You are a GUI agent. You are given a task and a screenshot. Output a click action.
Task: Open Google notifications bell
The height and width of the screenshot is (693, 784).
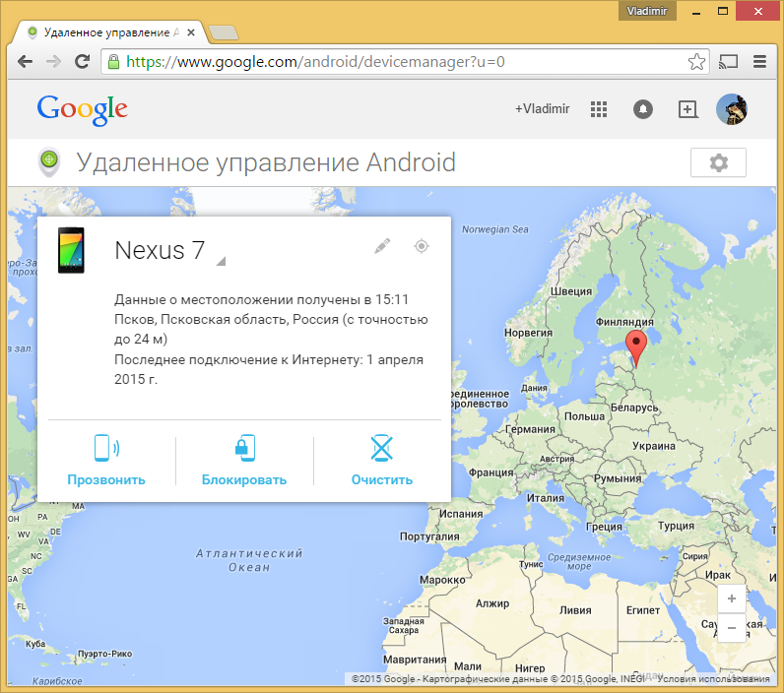643,109
